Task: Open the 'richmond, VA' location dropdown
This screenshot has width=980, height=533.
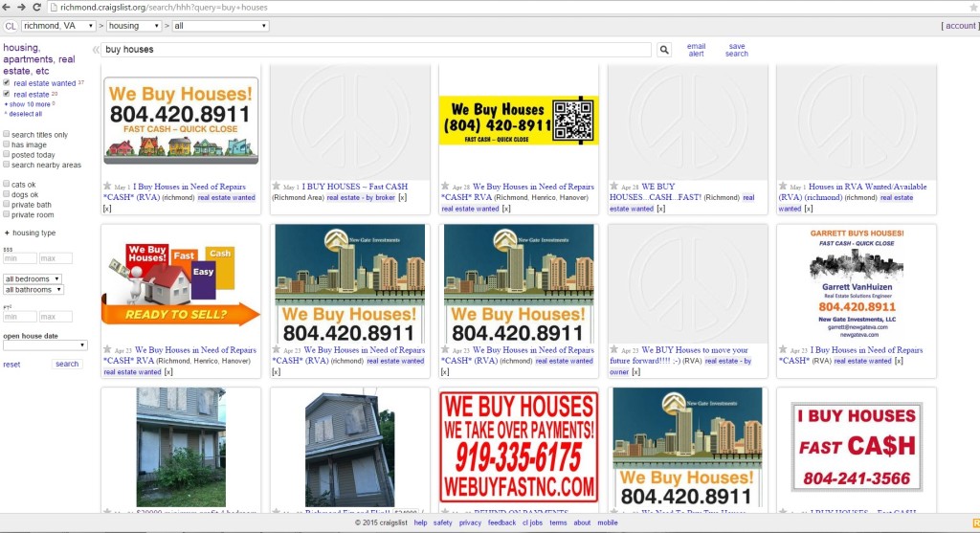Action: pos(58,26)
